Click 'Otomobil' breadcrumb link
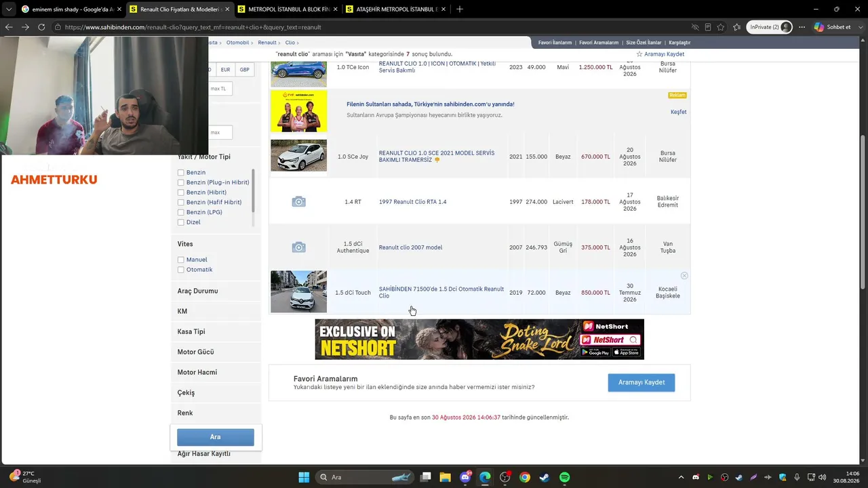The image size is (868, 488). (237, 43)
